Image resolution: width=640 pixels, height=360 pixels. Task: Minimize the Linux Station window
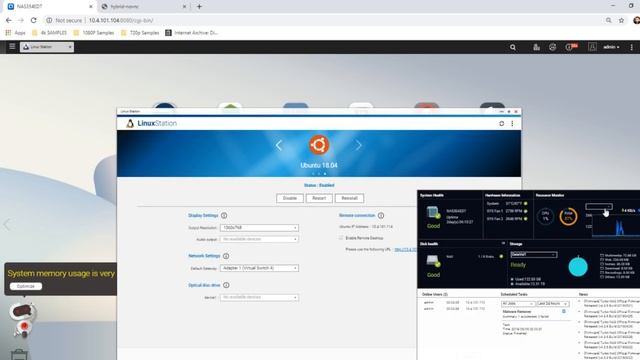[502, 111]
